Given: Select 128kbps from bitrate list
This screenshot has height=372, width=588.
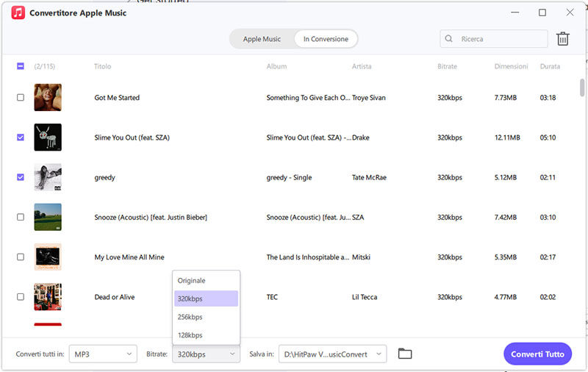Looking at the screenshot, I should click(206, 335).
